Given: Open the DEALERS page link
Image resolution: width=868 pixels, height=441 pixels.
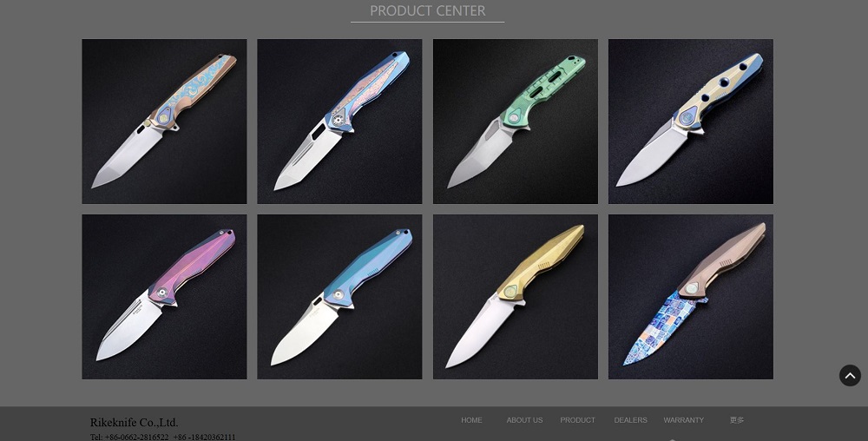Looking at the screenshot, I should tap(630, 420).
